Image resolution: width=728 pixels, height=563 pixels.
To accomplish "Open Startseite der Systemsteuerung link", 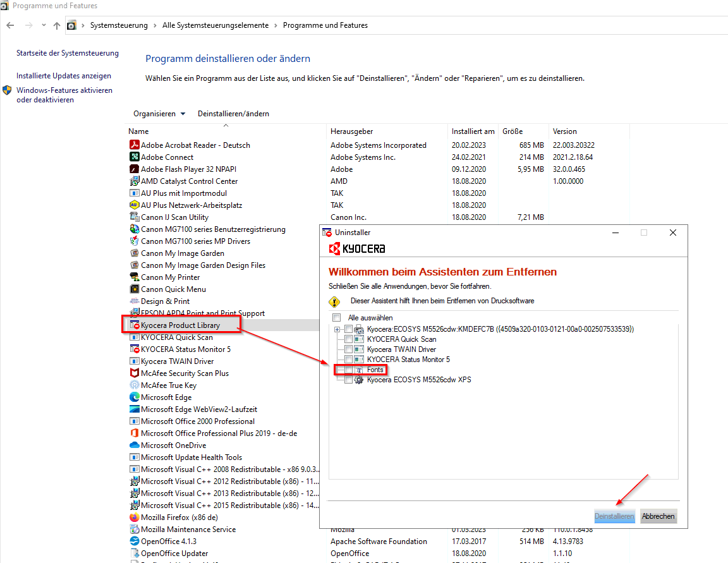I will click(68, 53).
